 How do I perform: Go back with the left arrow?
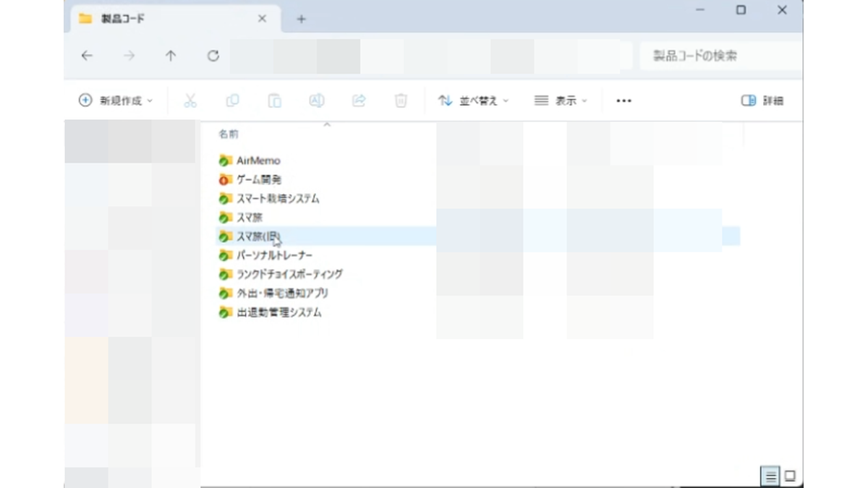tap(87, 56)
